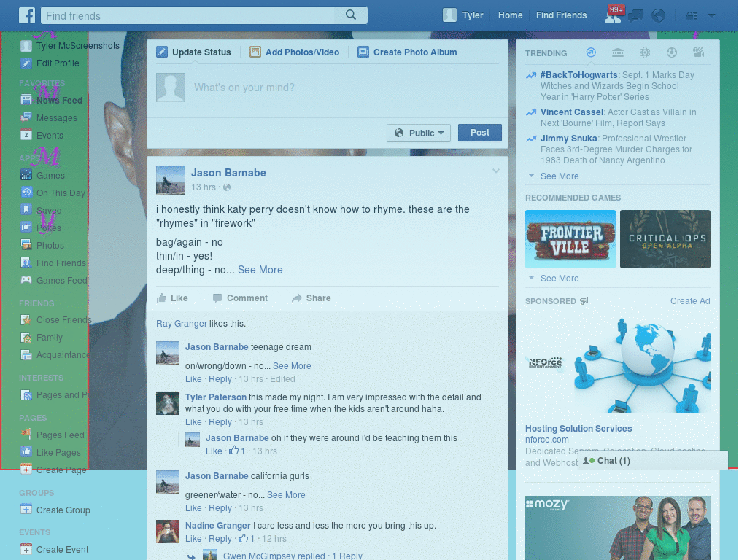Click the search magnifier icon

(351, 15)
